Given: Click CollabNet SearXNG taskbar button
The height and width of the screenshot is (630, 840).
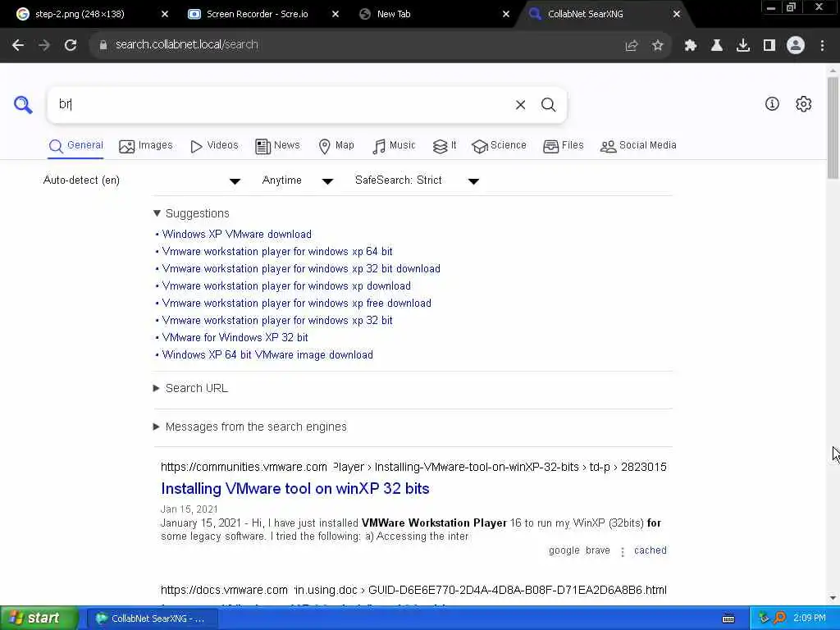Looking at the screenshot, I should pos(153,619).
